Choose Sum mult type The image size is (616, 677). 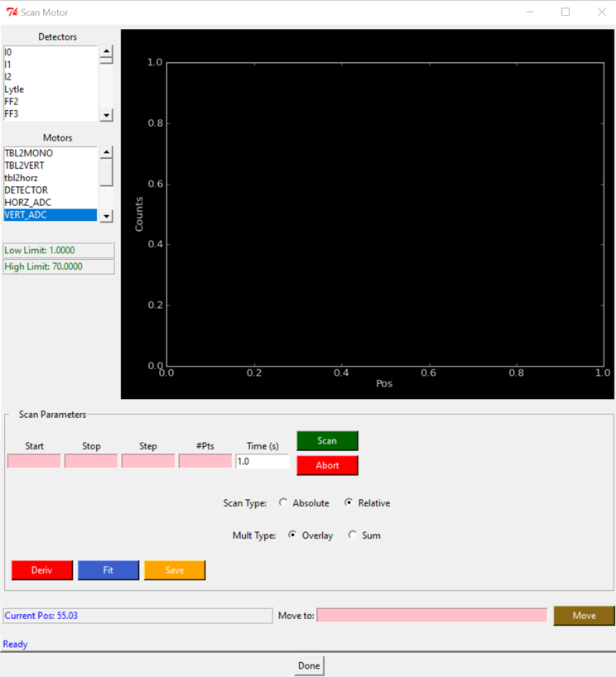pyautogui.click(x=353, y=535)
